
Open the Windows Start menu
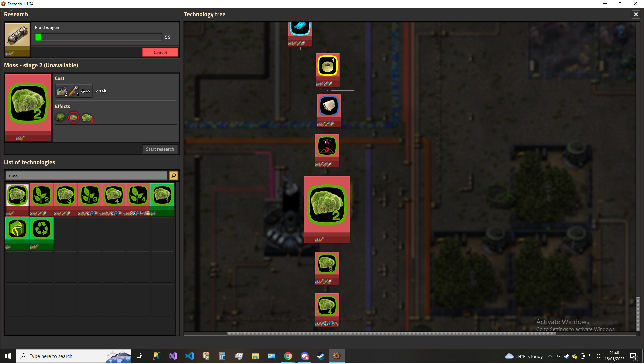pyautogui.click(x=8, y=356)
